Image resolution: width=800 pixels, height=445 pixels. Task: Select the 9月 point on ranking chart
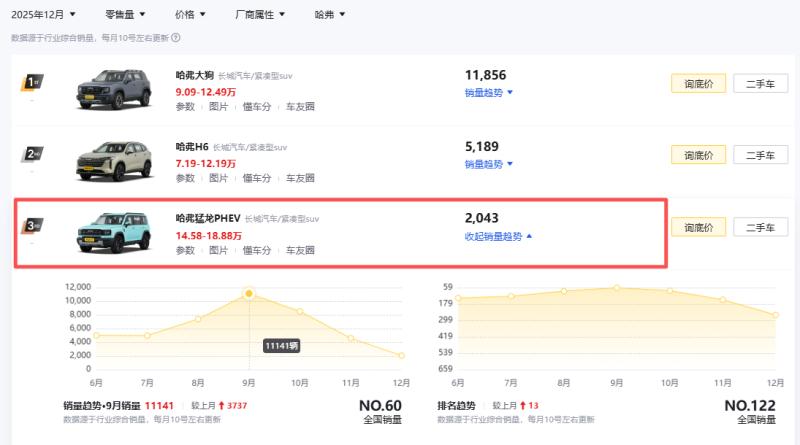(x=617, y=288)
